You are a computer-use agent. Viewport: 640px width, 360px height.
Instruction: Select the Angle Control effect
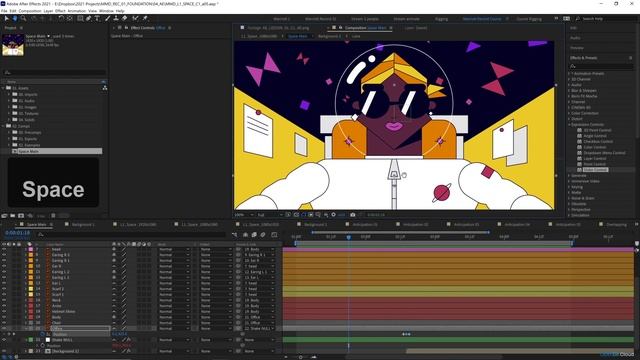595,136
